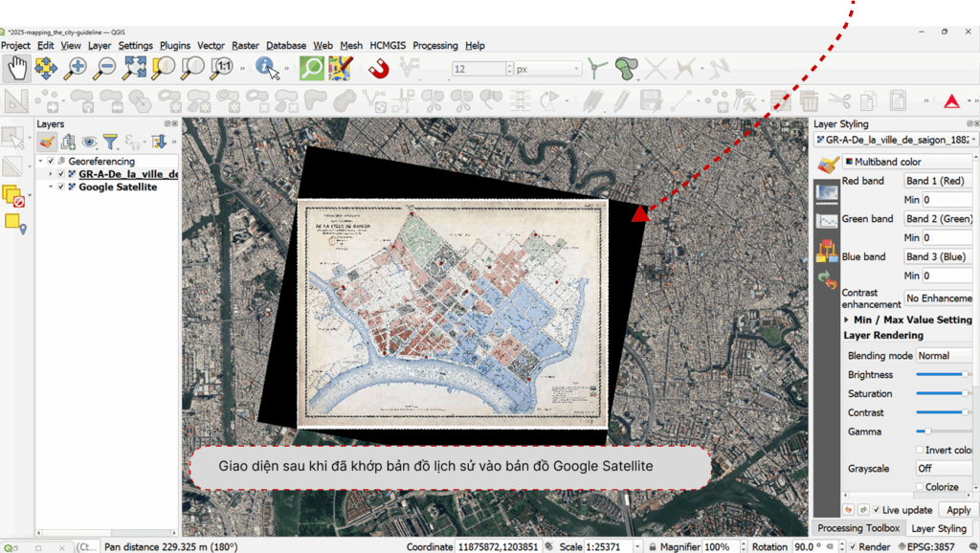980x553 pixels.
Task: Click Add Group icon in Layers panel
Action: click(68, 142)
